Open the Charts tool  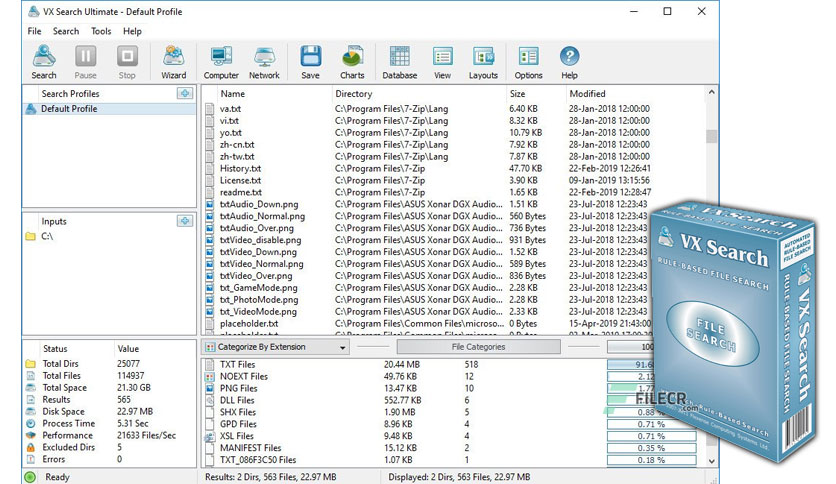point(352,62)
